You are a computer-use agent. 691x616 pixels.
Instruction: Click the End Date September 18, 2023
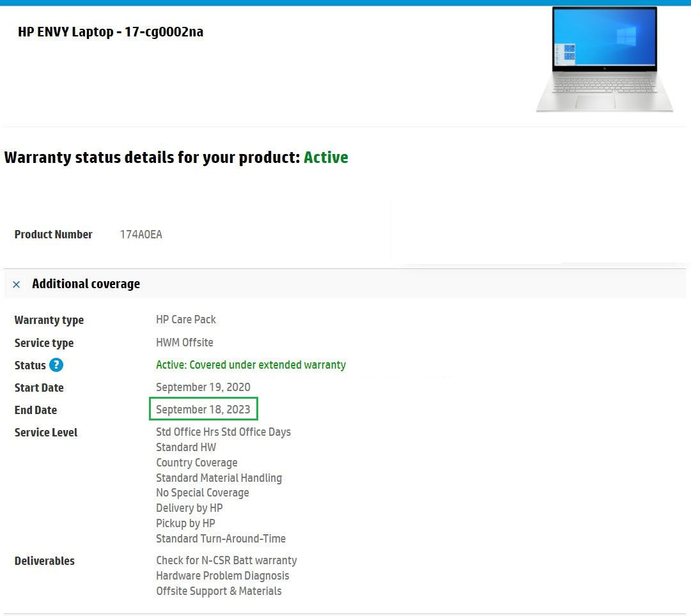(203, 410)
